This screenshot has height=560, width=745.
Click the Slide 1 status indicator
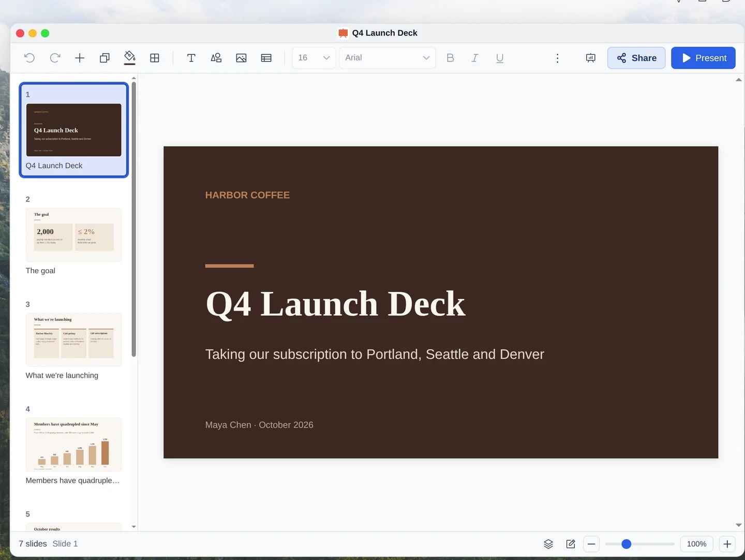(65, 544)
